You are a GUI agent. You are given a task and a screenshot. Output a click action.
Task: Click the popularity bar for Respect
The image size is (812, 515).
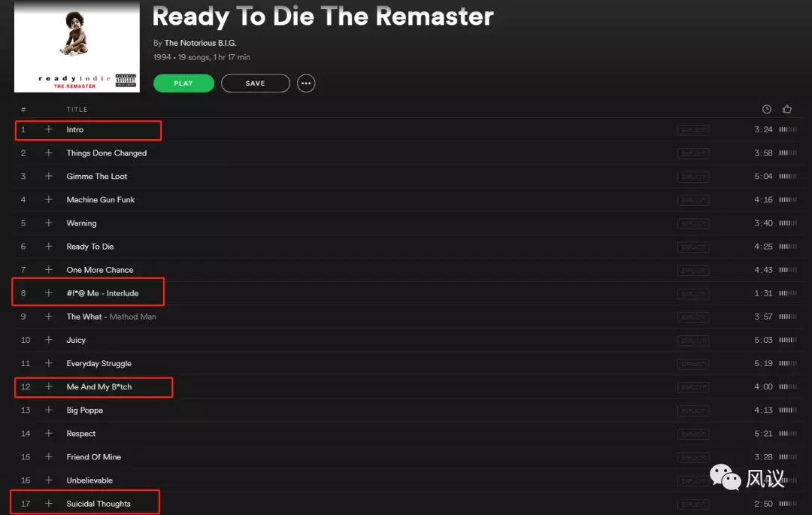(788, 433)
